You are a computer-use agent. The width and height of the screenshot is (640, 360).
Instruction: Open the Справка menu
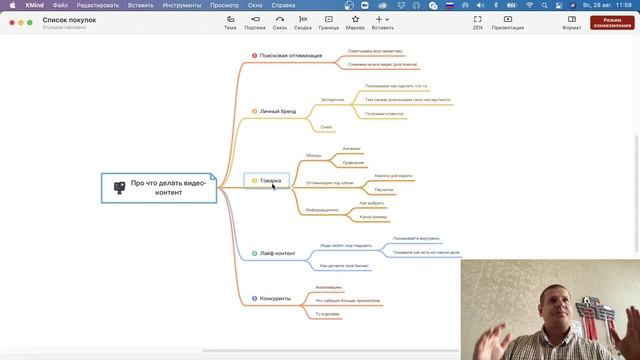click(x=283, y=5)
